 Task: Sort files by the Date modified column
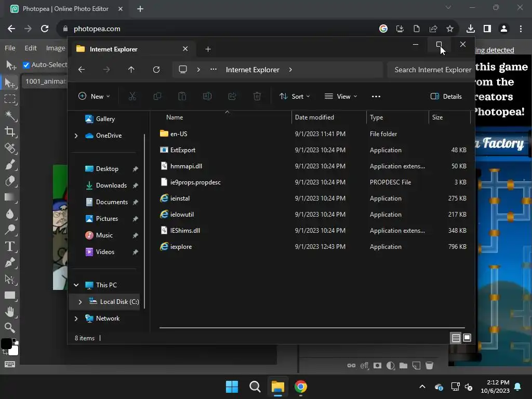coord(314,117)
